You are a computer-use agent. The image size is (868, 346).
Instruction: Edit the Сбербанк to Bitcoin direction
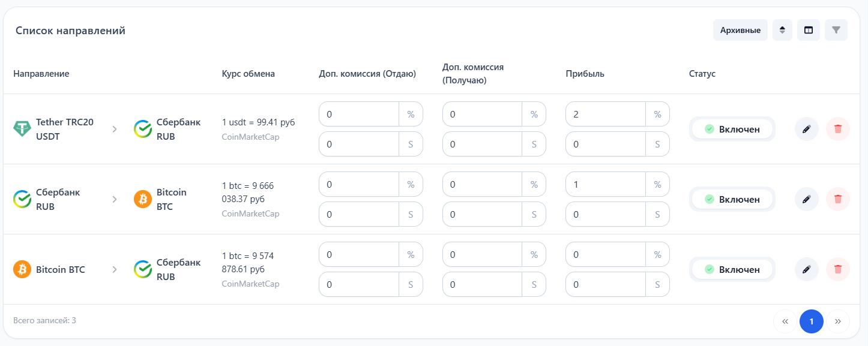click(806, 199)
